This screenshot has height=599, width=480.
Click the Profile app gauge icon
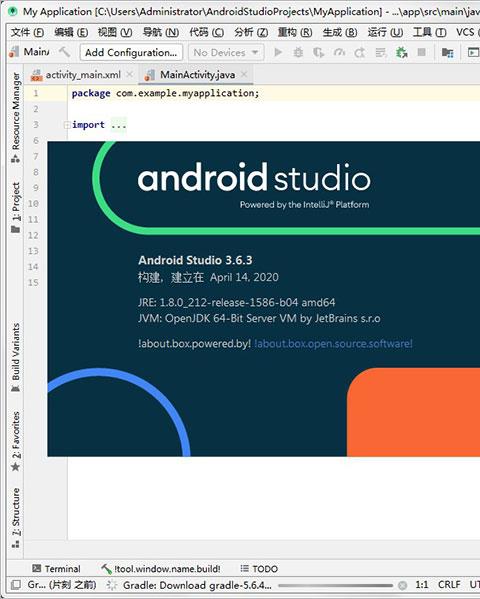[x=339, y=52]
